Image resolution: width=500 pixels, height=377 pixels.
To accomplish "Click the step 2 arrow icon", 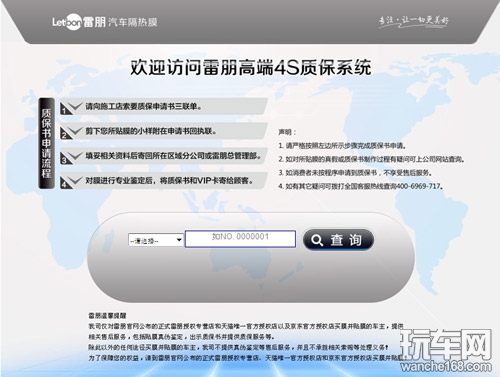I will coord(71,132).
